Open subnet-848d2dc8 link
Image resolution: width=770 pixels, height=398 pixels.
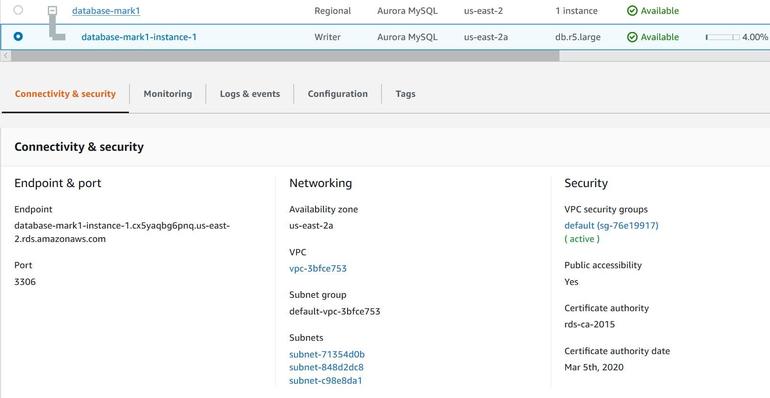tap(327, 367)
